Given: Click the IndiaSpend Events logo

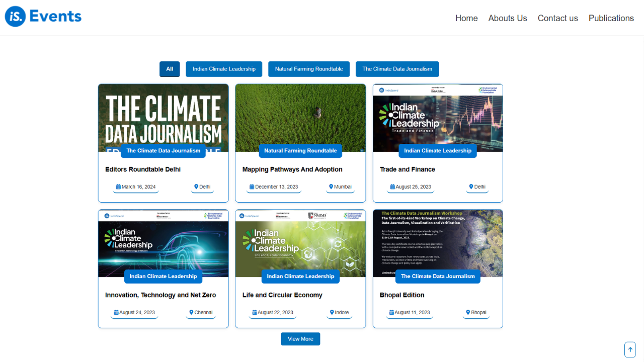Looking at the screenshot, I should [43, 17].
